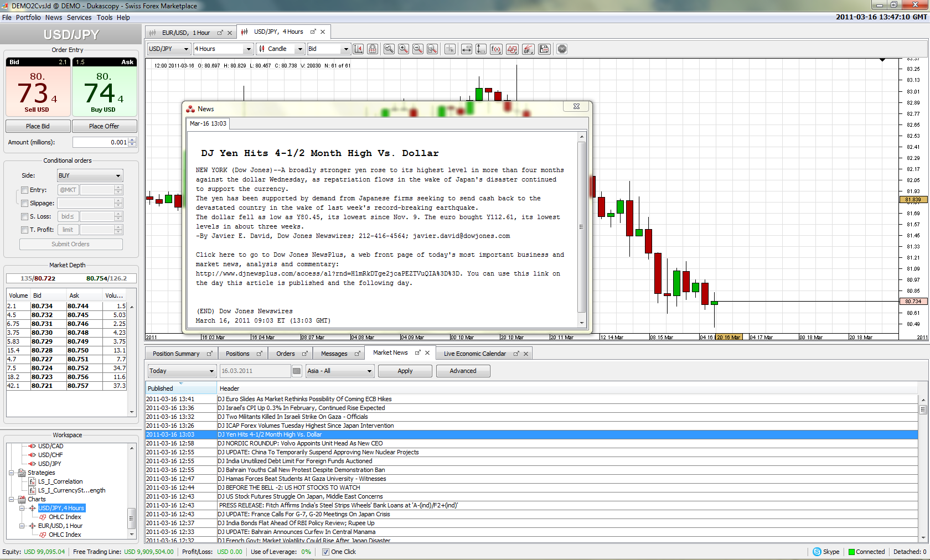This screenshot has height=560, width=930.
Task: Open the 4 Hours period dropdown
Action: 223,49
